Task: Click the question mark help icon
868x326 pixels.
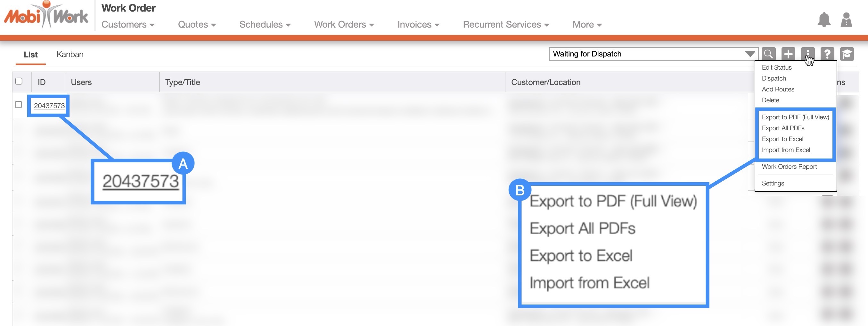Action: pos(827,54)
